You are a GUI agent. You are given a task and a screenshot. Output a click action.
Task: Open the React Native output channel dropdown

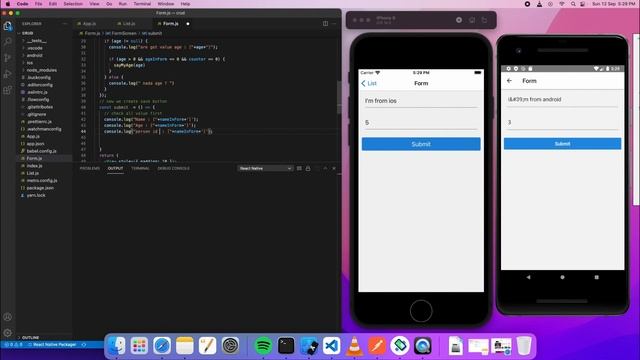(265, 168)
